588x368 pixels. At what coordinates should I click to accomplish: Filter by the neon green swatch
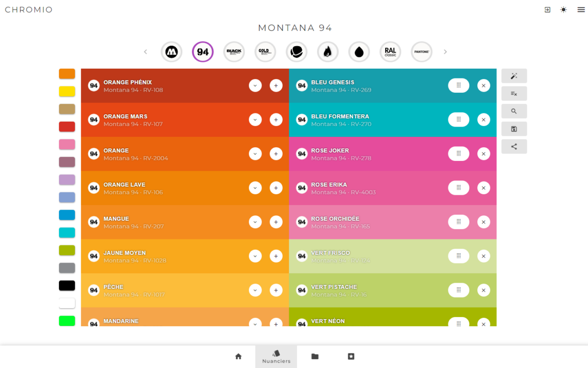(x=67, y=321)
